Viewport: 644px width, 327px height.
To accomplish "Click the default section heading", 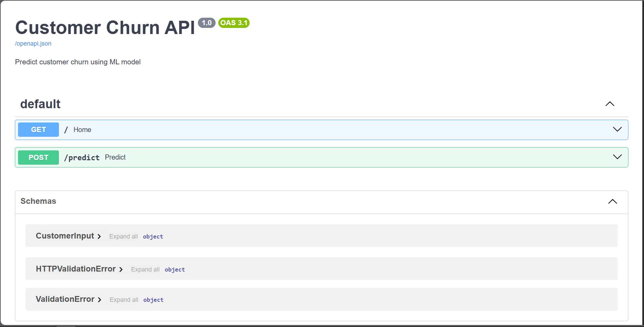I will tap(40, 104).
